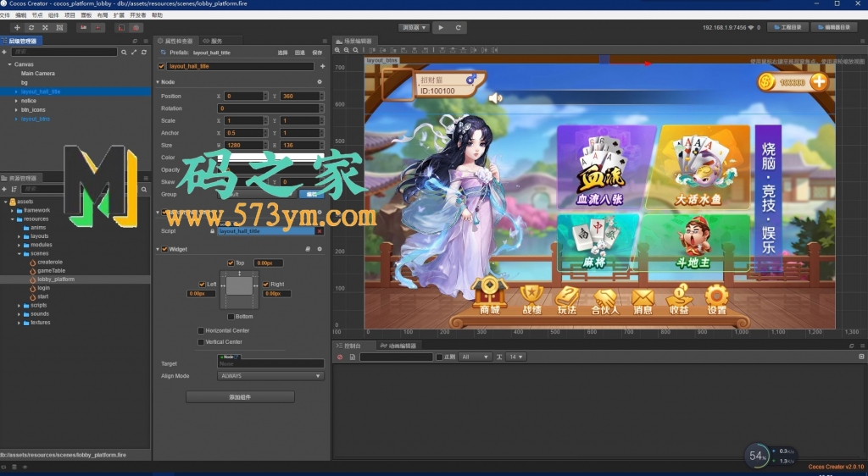Open the Widget component help document icon
The width and height of the screenshot is (868, 476).
pos(308,249)
